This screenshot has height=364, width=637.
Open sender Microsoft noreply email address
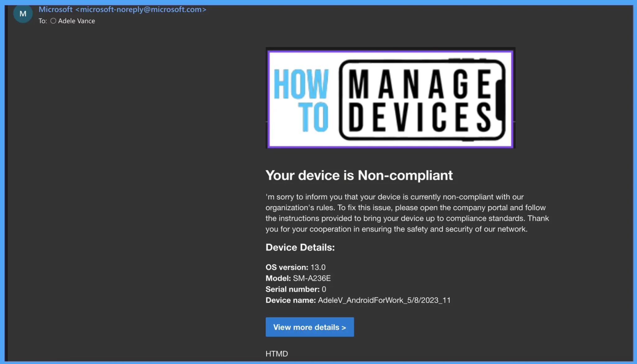(x=122, y=9)
